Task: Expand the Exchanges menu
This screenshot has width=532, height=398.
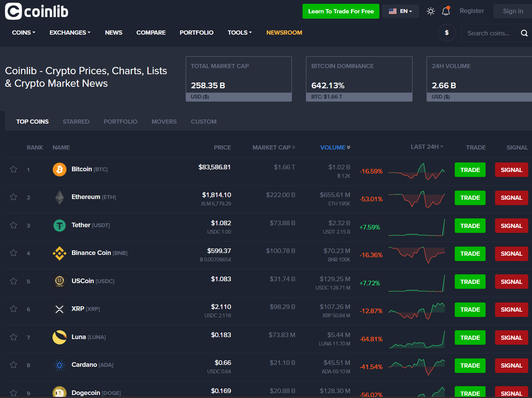Action: tap(70, 33)
